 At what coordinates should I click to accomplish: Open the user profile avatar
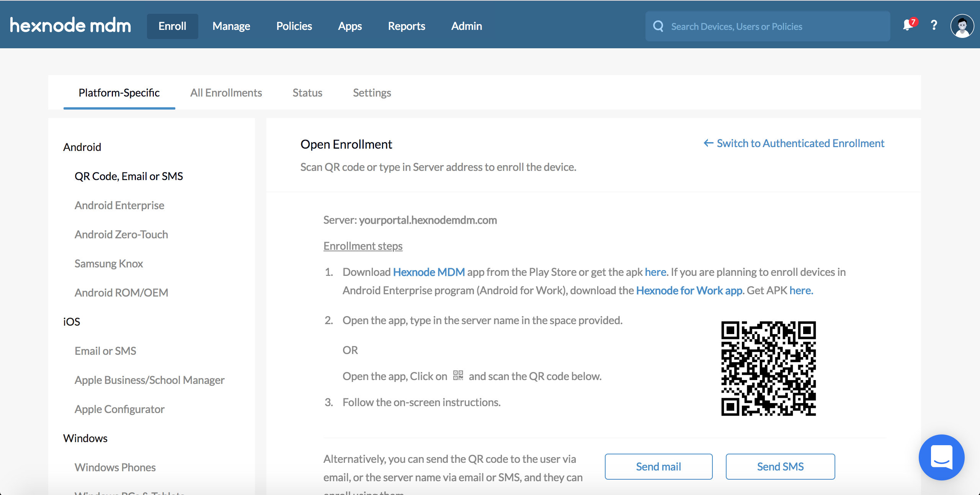click(962, 26)
